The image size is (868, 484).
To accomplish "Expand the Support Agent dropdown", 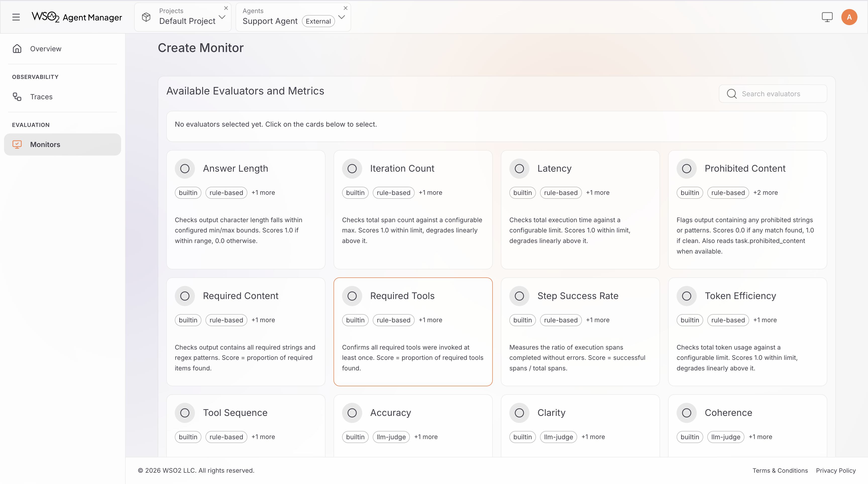I will pos(342,17).
